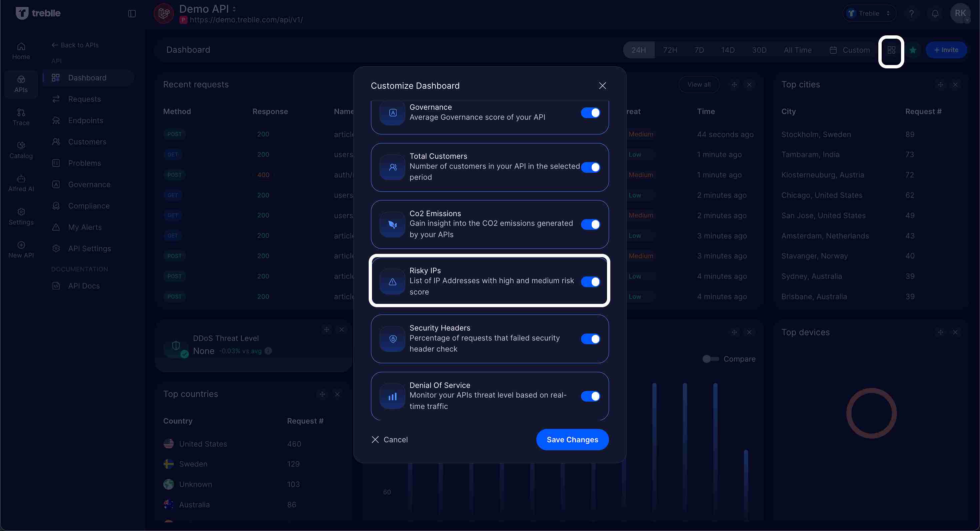980x531 pixels.
Task: Expand the Treblle workspace switcher
Action: [888, 13]
